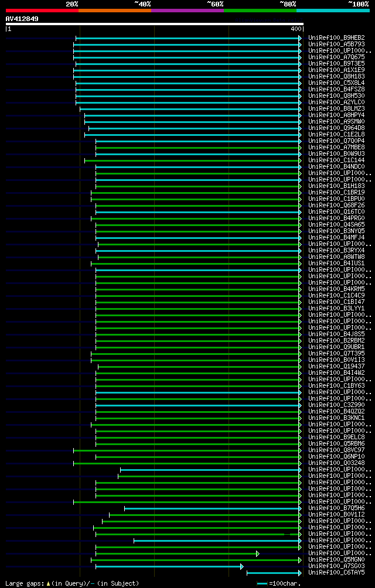Click the arrowhead ending the UniRef100_B9HEB2 bar
Screen dimensions: 375x588
click(x=300, y=38)
